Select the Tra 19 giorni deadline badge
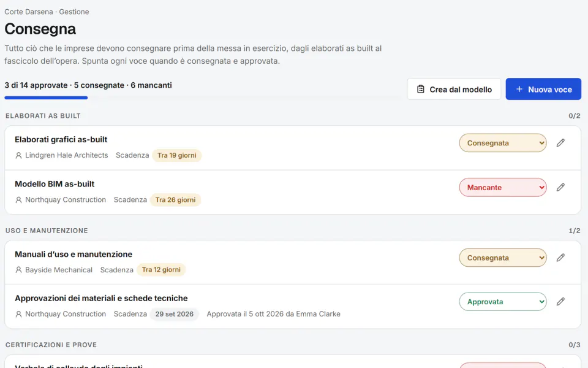 tap(176, 155)
